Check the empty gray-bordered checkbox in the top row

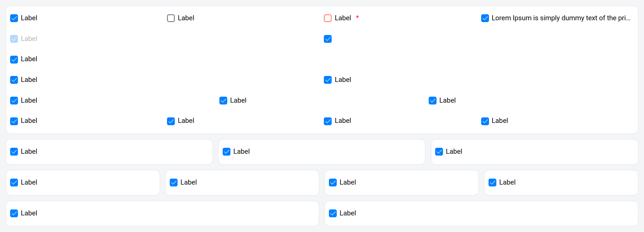[171, 18]
